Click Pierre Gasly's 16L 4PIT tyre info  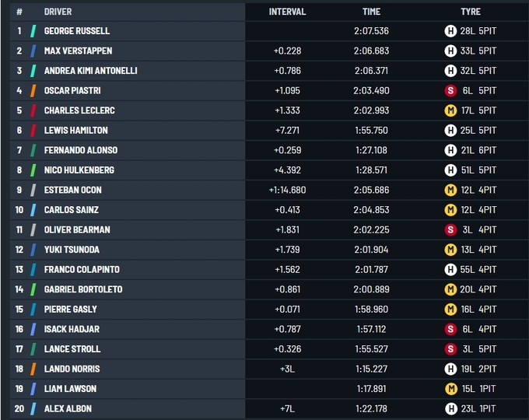click(478, 309)
